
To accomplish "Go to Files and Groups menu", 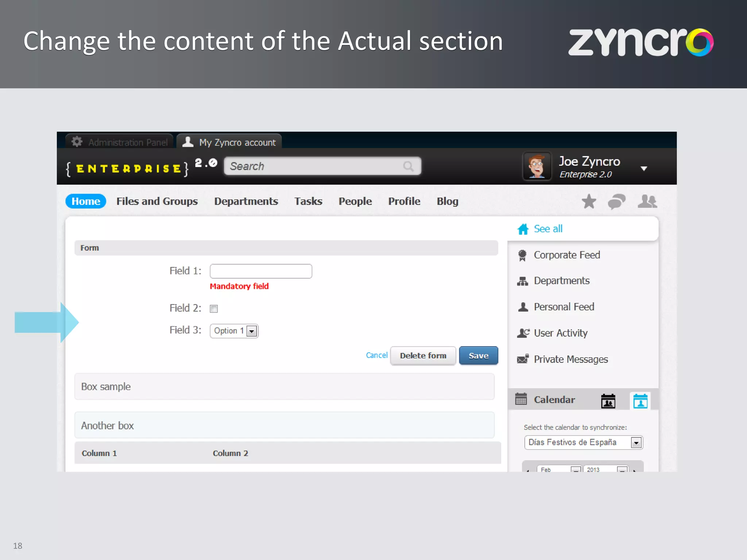I will (x=157, y=201).
